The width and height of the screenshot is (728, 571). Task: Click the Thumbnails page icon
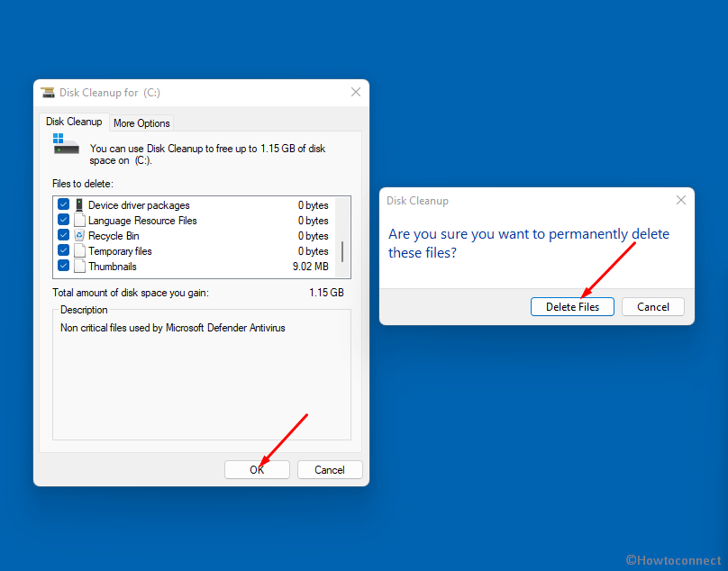click(x=80, y=266)
